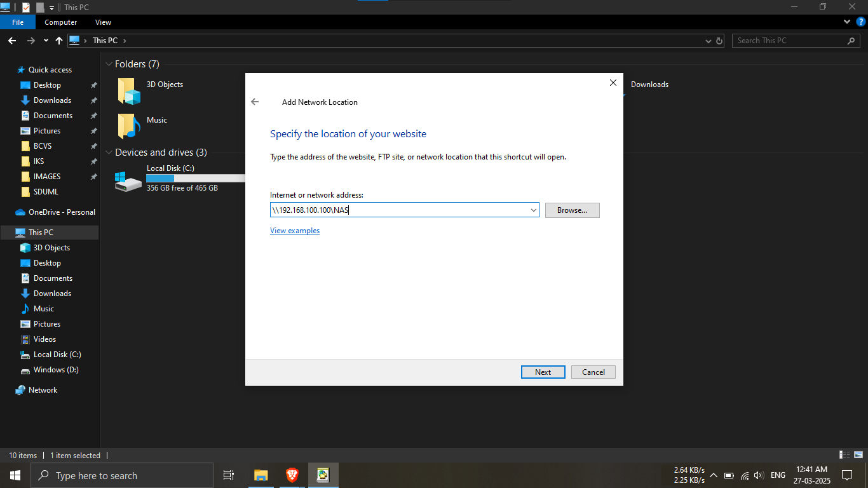Click the Windows Start button
The width and height of the screenshot is (868, 488).
(15, 475)
